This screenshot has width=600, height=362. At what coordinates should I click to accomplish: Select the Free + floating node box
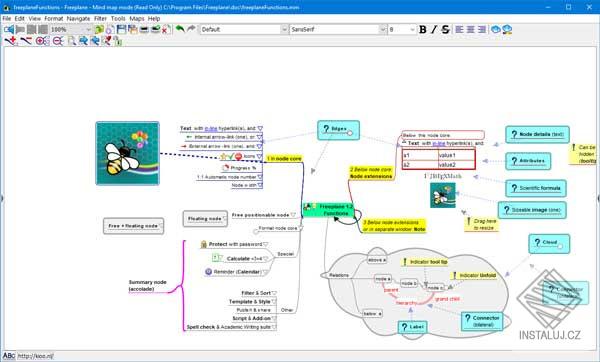point(134,226)
